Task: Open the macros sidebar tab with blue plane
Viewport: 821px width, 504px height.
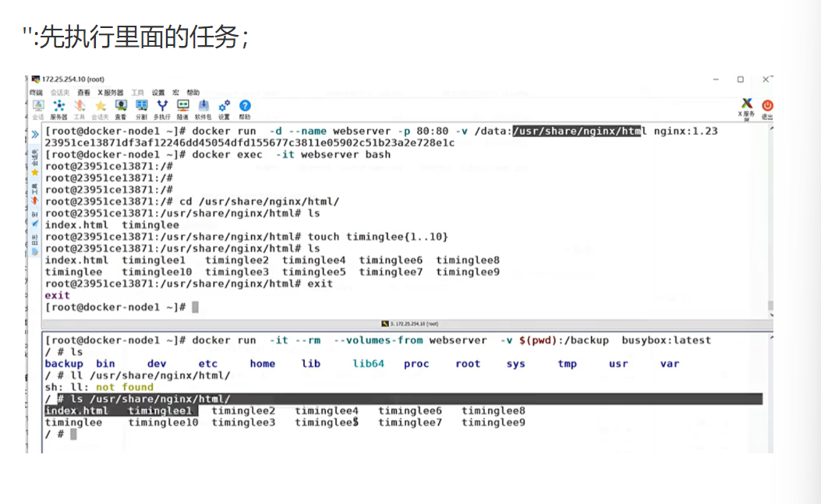Action: [35, 220]
